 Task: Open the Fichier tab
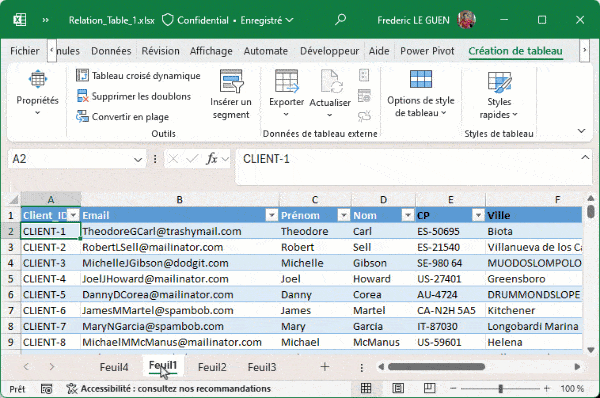(x=25, y=51)
